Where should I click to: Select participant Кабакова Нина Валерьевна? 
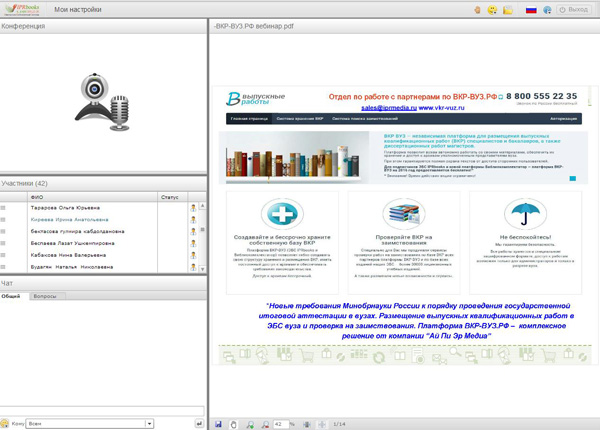pos(68,255)
